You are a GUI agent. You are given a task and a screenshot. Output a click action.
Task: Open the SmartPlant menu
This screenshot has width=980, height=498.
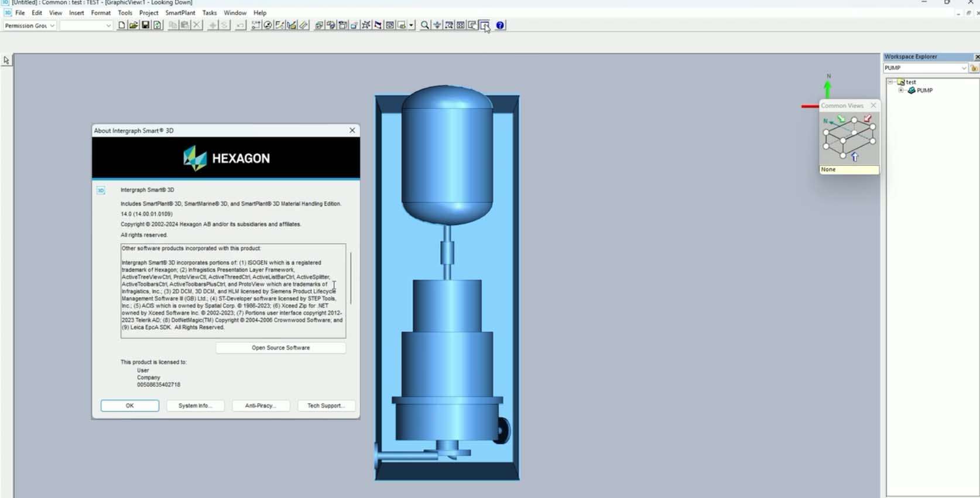point(180,13)
